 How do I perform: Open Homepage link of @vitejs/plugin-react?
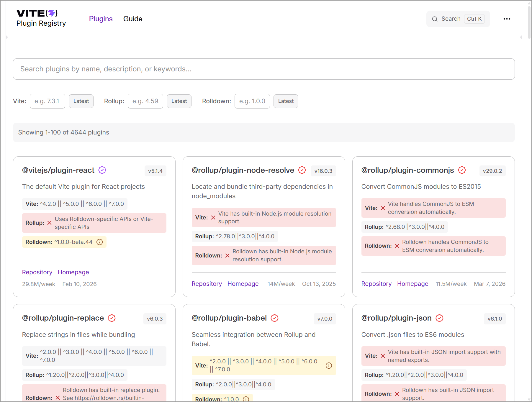coord(73,272)
